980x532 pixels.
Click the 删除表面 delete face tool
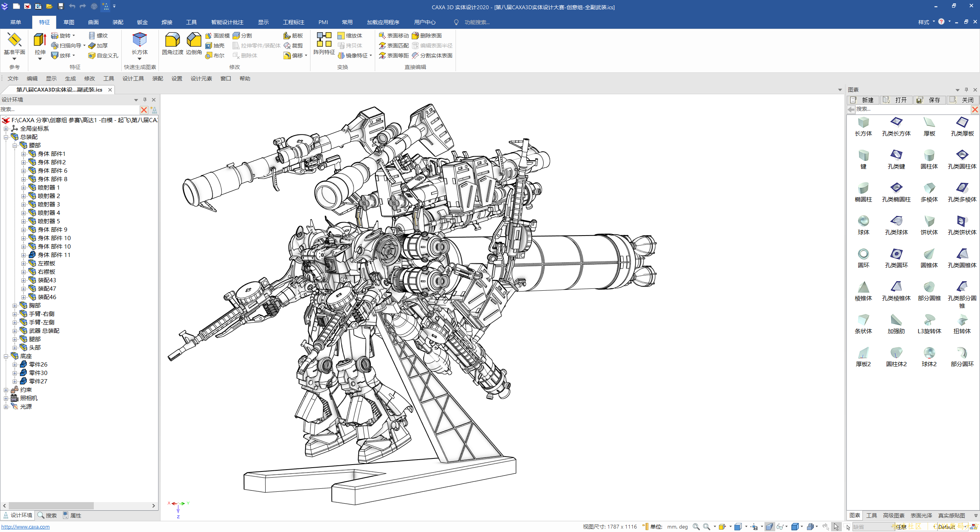click(427, 36)
